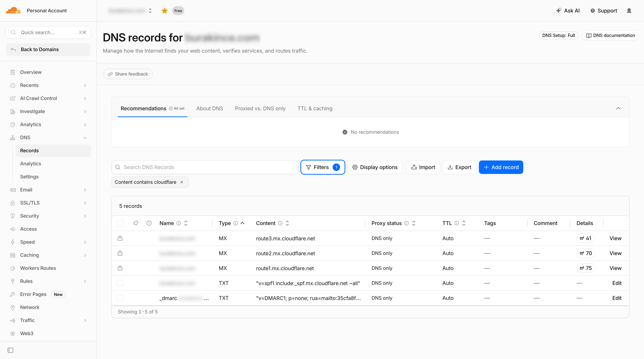Open Display options
This screenshot has height=359, width=644.
[375, 167]
